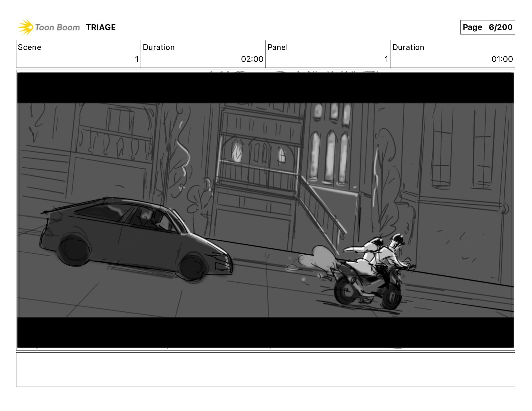Click the Panel label
This screenshot has width=532, height=411.
coord(278,47)
